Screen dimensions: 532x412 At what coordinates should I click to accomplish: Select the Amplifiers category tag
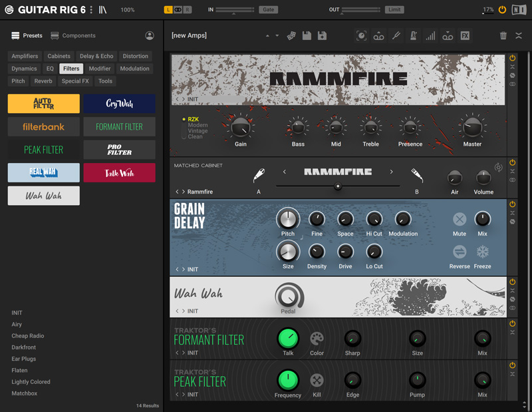pos(25,56)
